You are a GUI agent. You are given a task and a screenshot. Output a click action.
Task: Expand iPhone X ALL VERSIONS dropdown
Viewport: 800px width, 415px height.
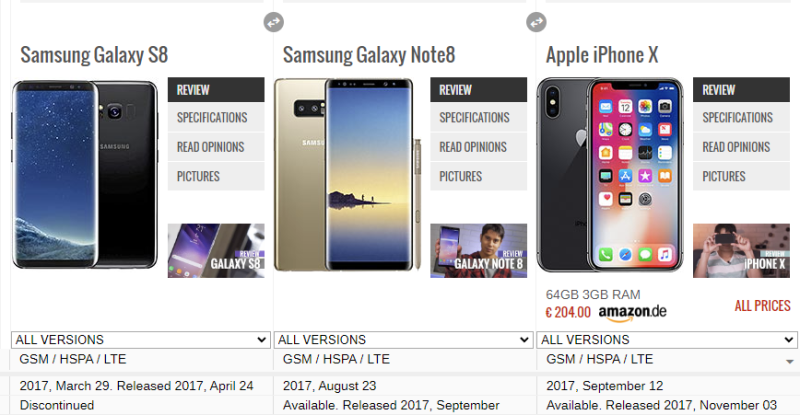666,340
